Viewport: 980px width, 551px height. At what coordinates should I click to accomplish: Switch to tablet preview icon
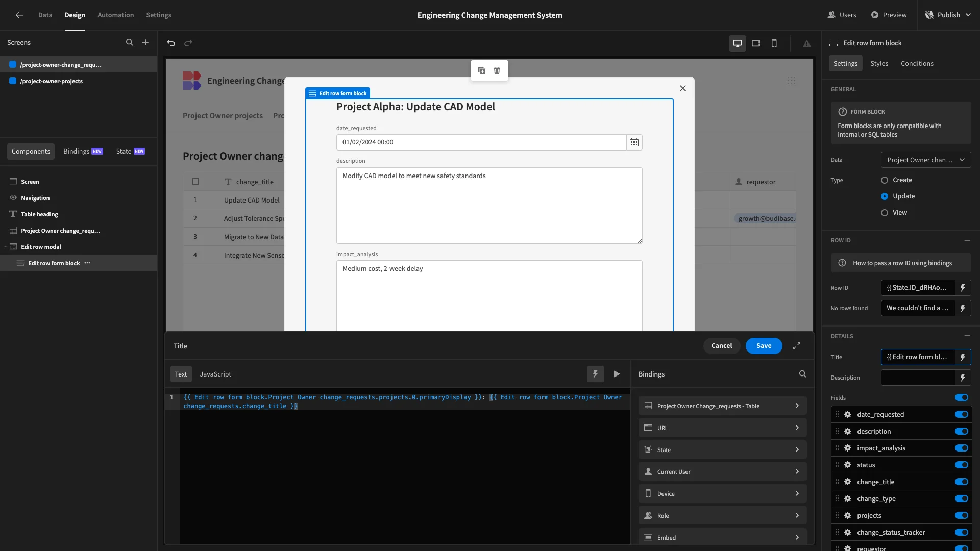[756, 43]
